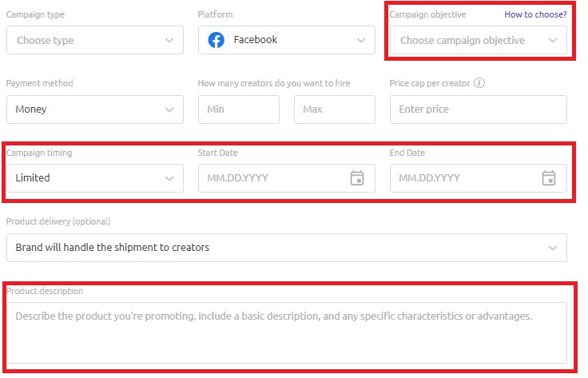Click the Platform dropdown chevron arrow
Screen dimensions: 588x378
(x=361, y=40)
